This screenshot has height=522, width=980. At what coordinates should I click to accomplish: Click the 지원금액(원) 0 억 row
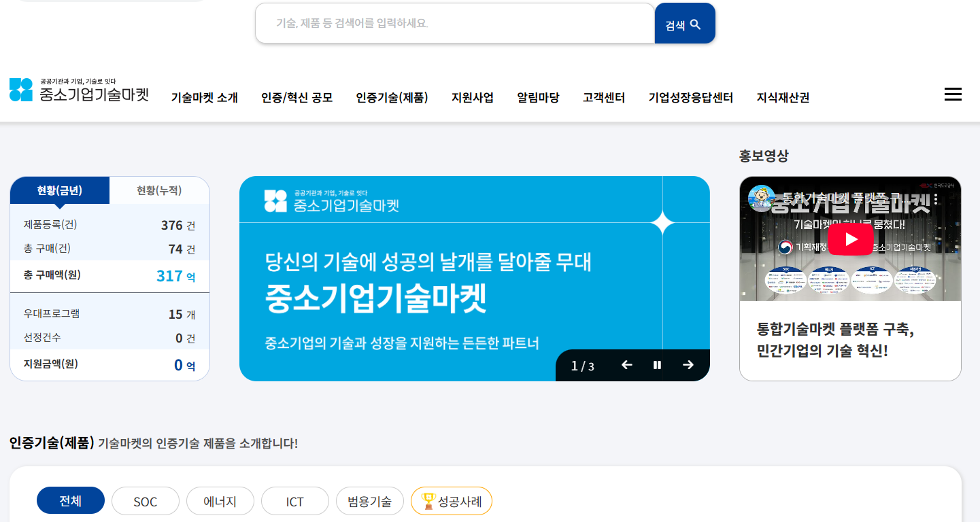coord(109,364)
